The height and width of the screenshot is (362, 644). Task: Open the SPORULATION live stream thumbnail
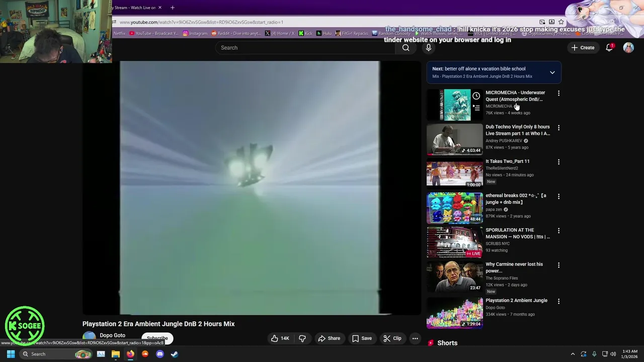pos(455,242)
